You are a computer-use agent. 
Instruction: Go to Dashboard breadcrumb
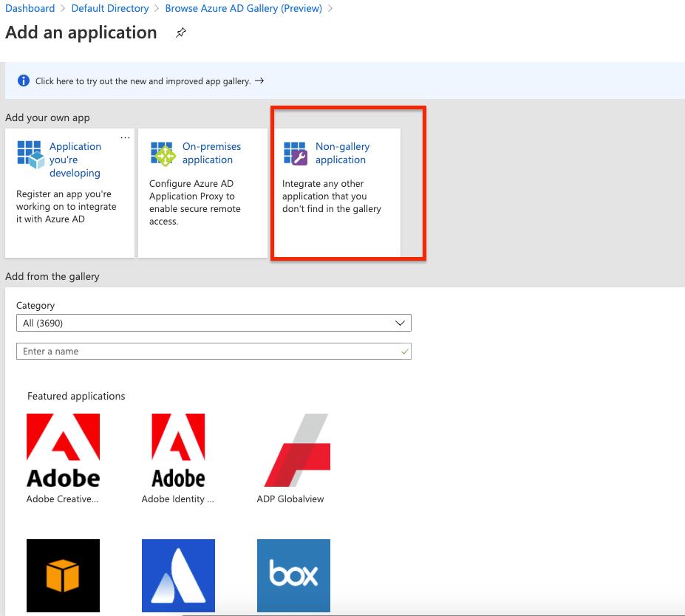[30, 8]
